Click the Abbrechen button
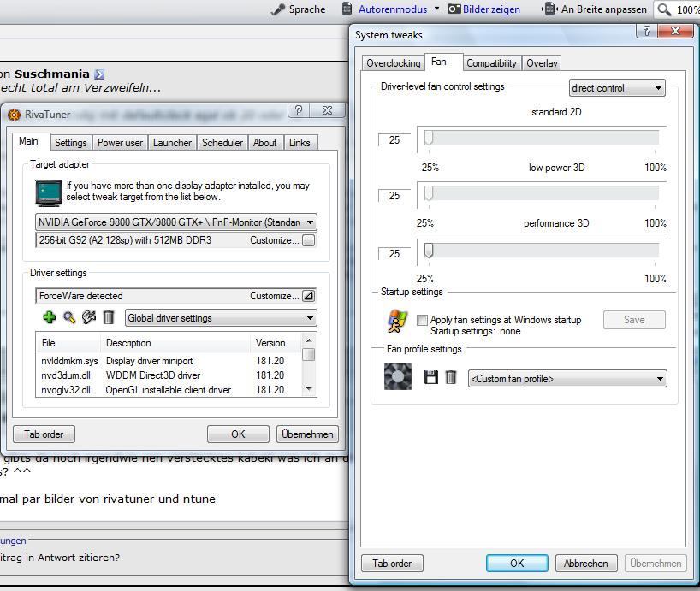700x591 pixels. (x=585, y=564)
